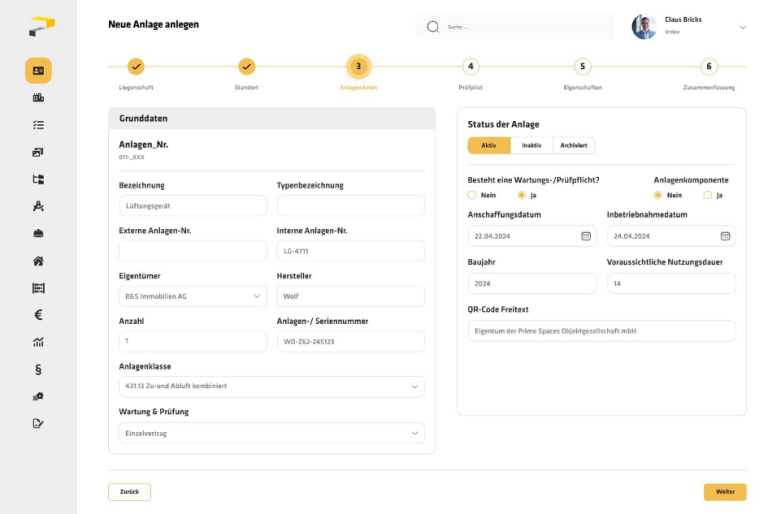This screenshot has height=514, width=768.
Task: Open the home icon in sidebar
Action: tap(38, 261)
